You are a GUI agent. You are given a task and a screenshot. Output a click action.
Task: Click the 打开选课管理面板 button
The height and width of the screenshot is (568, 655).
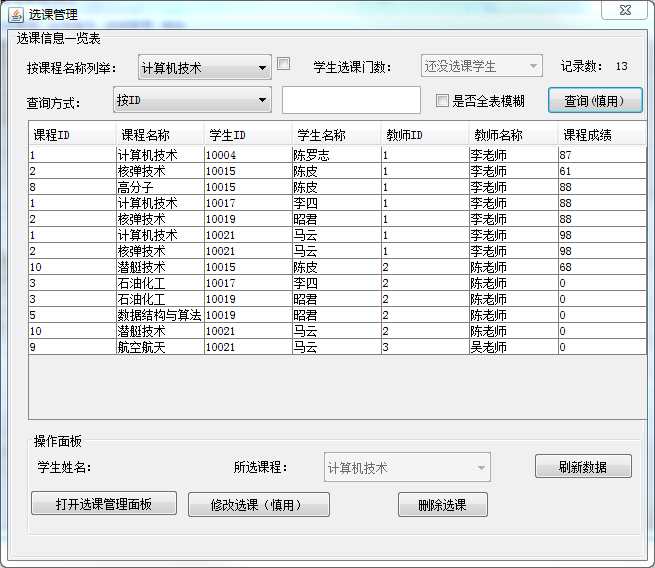[104, 504]
